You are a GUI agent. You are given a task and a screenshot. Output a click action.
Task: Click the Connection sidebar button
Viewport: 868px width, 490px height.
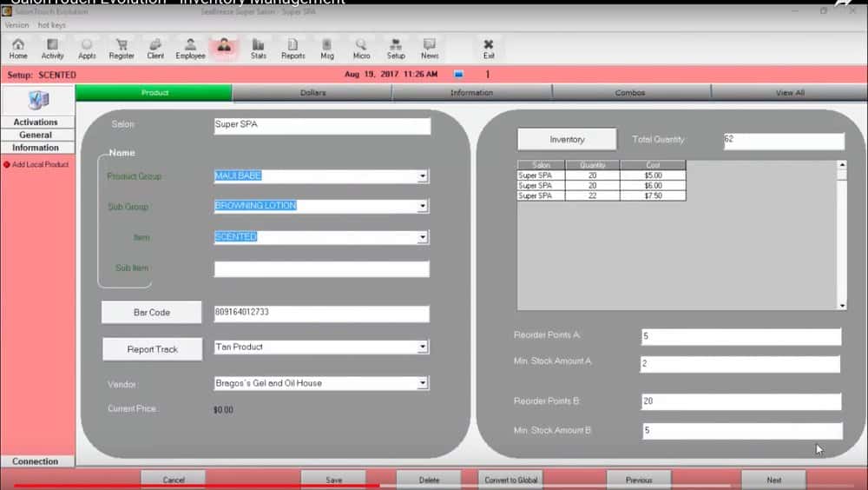[x=37, y=461]
